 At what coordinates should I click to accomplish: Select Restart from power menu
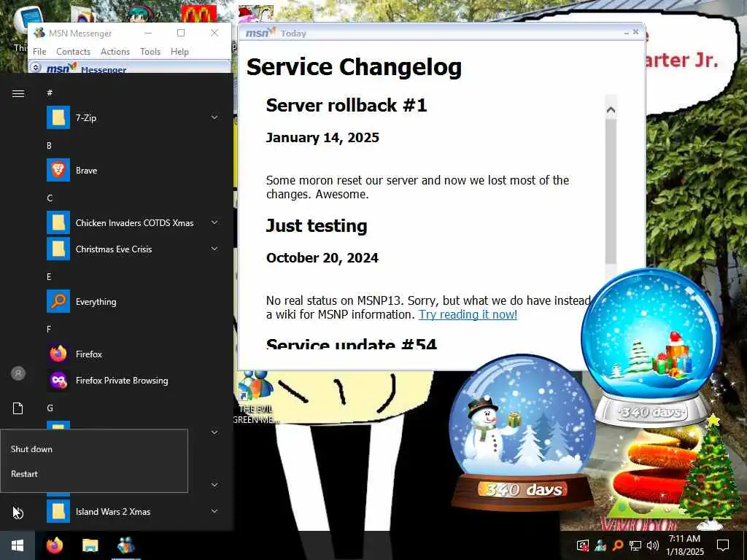[x=94, y=474]
